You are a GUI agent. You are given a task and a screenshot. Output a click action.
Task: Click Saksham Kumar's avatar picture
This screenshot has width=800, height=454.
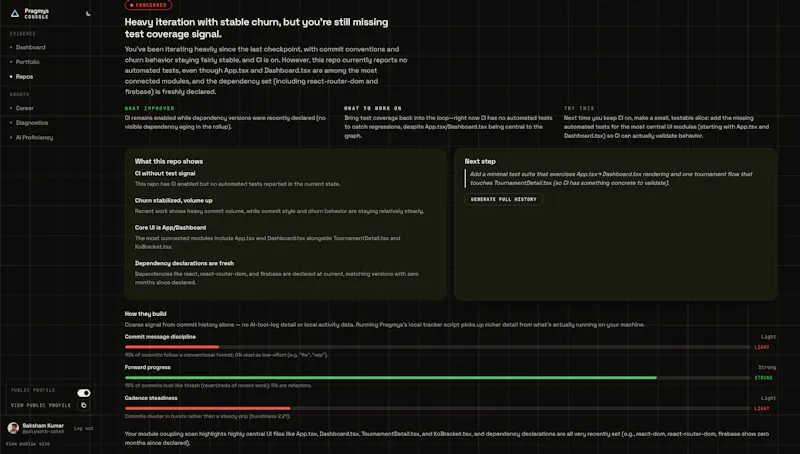[13, 428]
